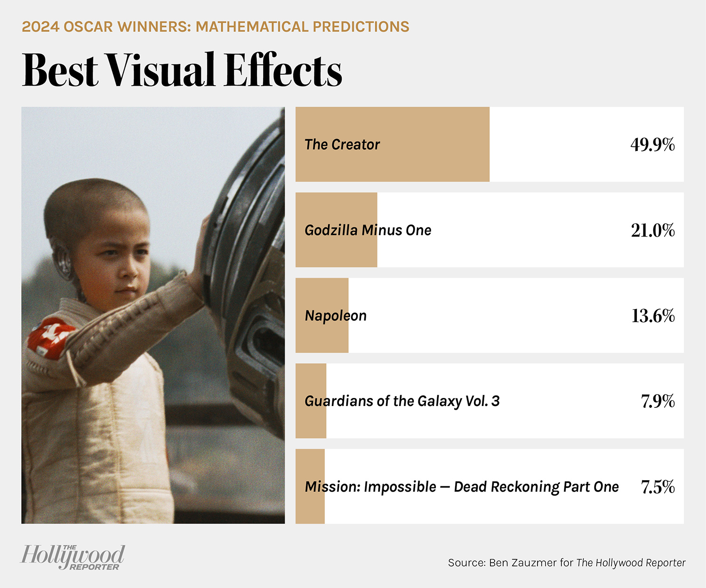Click the 7.9% percentage value
Screen dimensions: 706x588
658,401
